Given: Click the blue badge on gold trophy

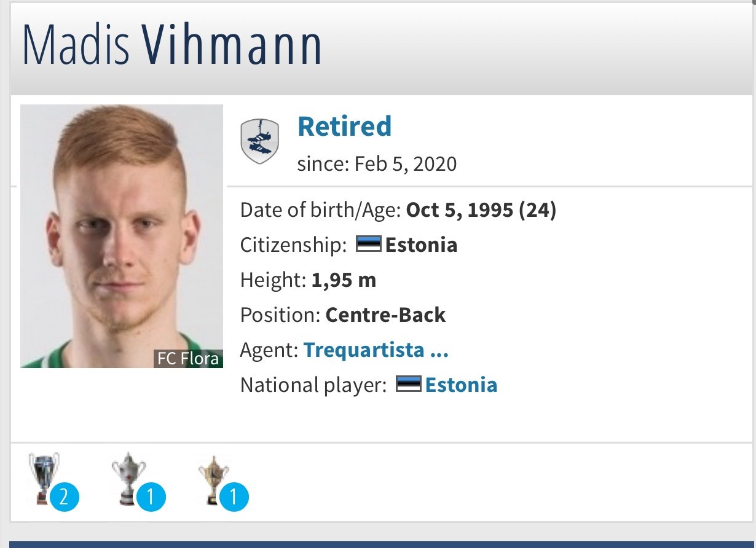Looking at the screenshot, I should tap(234, 497).
